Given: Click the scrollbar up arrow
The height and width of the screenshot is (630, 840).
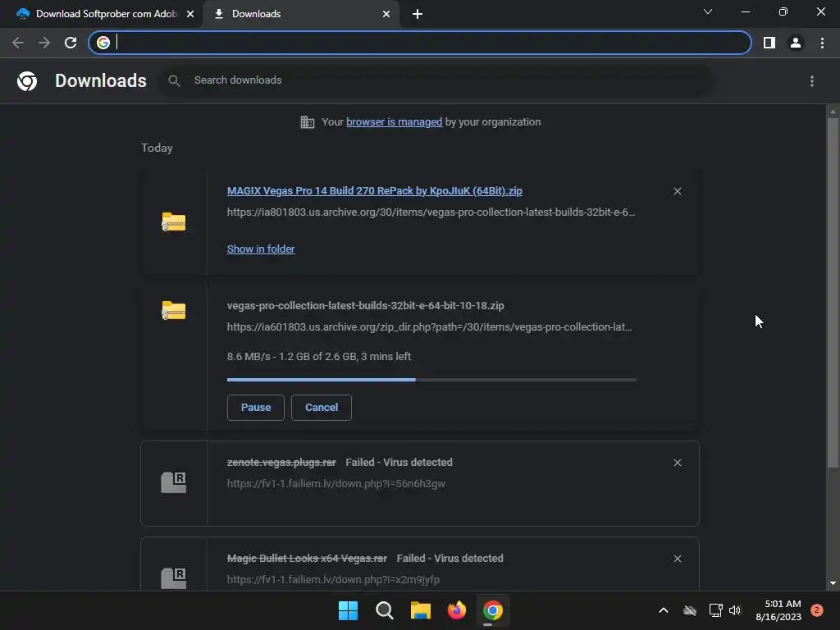Looking at the screenshot, I should tap(833, 112).
